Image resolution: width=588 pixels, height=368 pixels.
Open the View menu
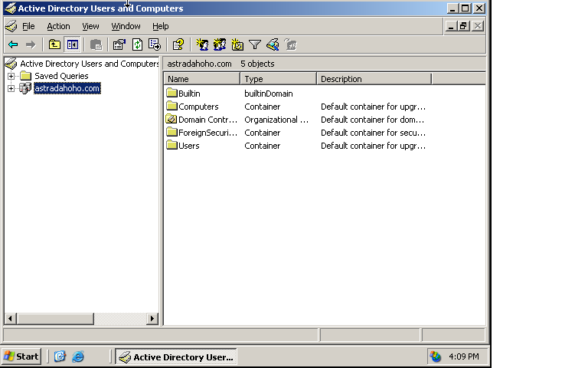(90, 26)
